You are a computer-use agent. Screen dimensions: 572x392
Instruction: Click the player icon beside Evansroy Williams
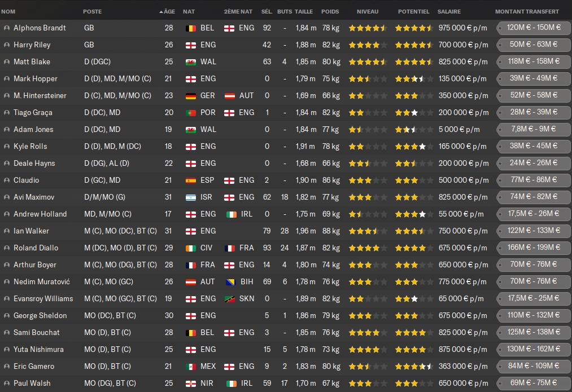7,299
